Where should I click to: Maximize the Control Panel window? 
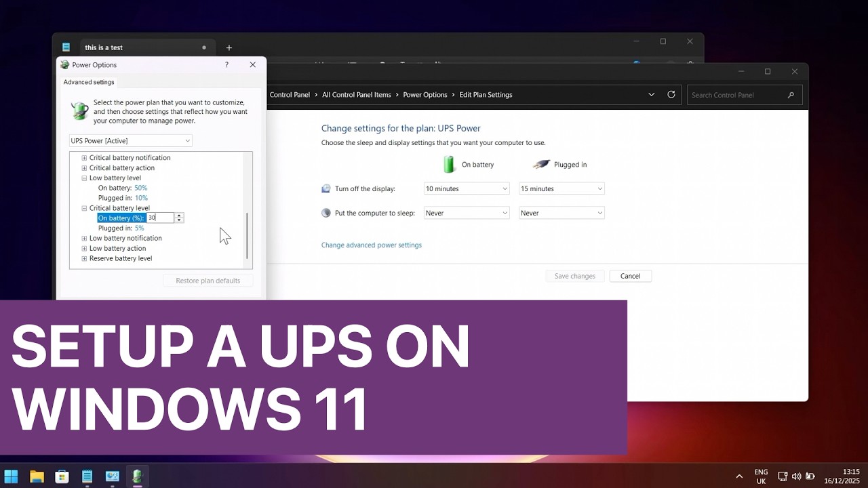768,72
